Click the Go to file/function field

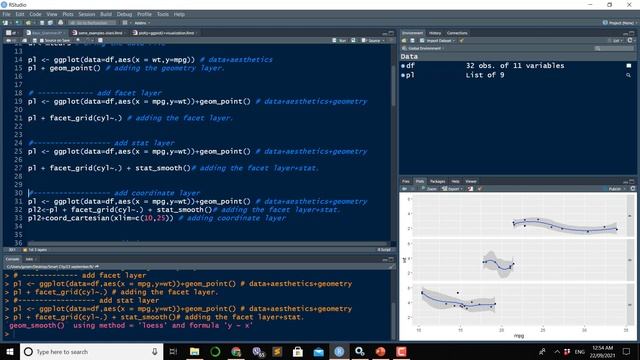coord(92,23)
